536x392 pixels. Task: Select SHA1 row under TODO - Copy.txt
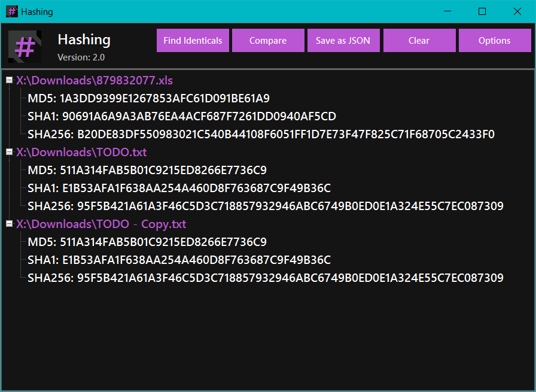click(179, 260)
